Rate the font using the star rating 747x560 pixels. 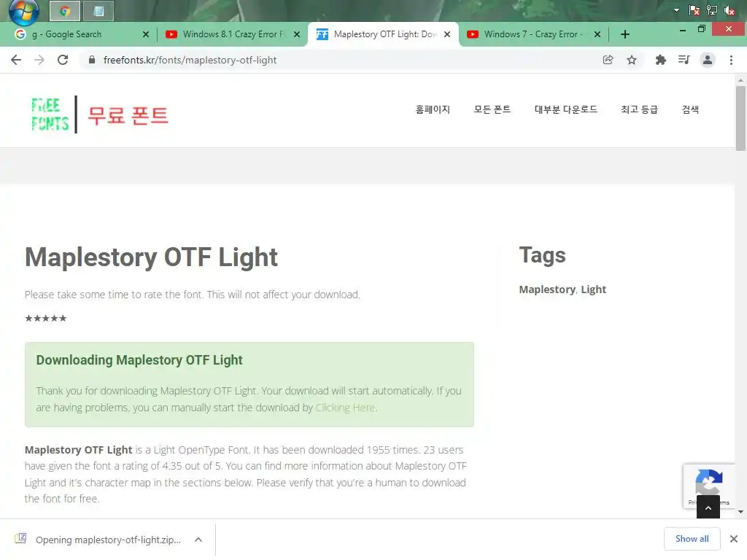[46, 318]
